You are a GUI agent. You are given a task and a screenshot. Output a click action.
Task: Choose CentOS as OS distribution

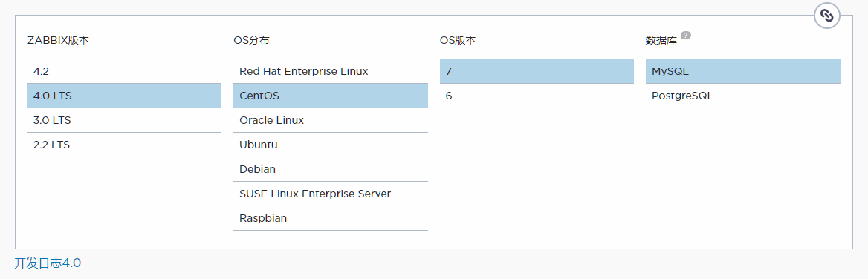[331, 96]
